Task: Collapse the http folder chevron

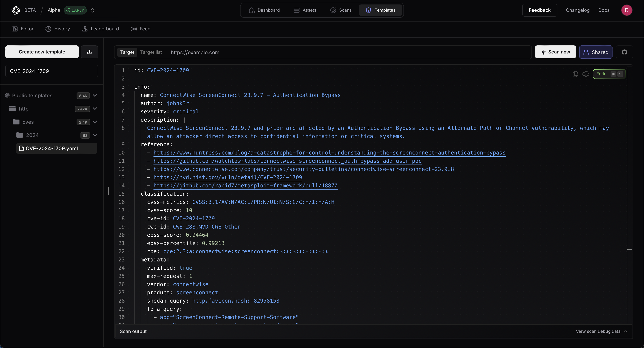Action: coord(95,109)
